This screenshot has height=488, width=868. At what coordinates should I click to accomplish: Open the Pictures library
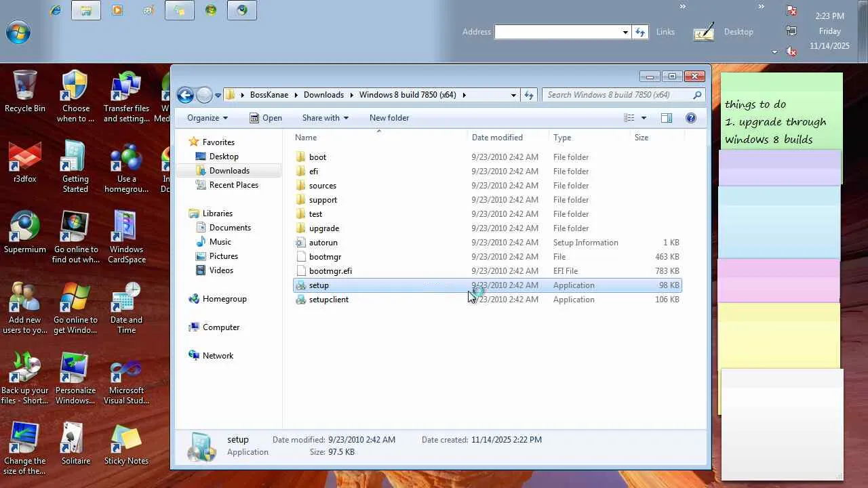[224, 256]
